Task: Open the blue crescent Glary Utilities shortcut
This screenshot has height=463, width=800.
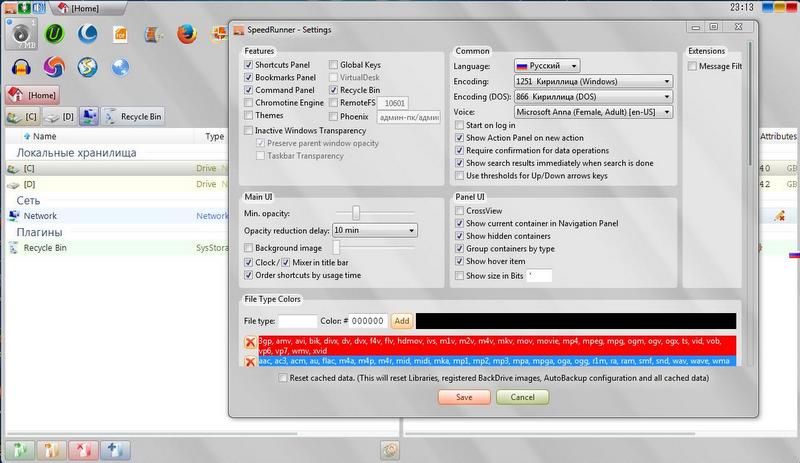Action: (x=87, y=34)
